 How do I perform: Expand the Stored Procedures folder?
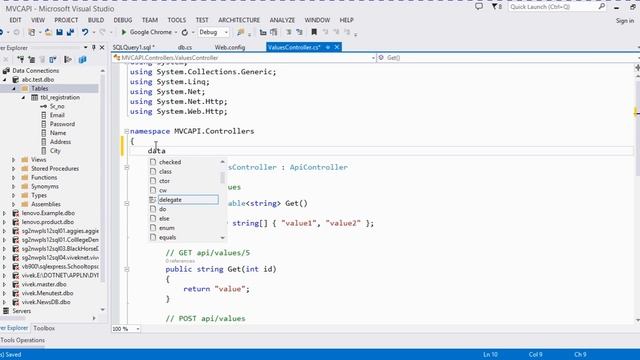pyautogui.click(x=14, y=169)
